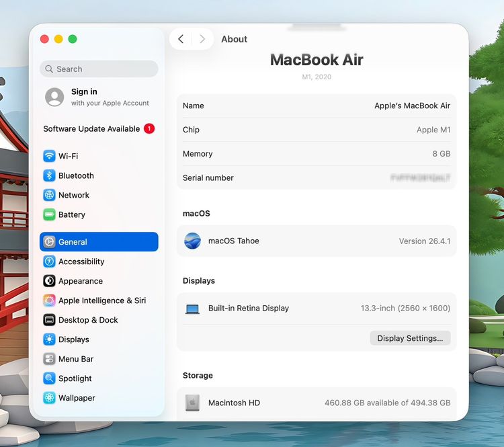504x447 pixels.
Task: Click the MacBook Air heading
Action: coord(317,60)
